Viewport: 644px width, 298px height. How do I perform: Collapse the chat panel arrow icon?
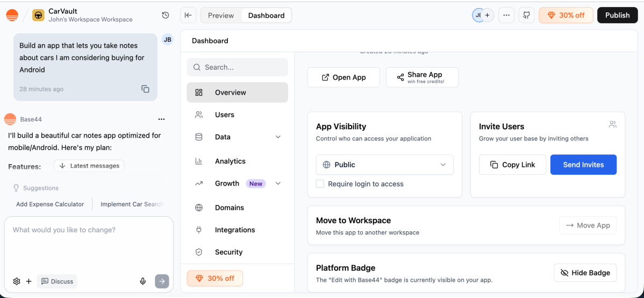click(188, 15)
